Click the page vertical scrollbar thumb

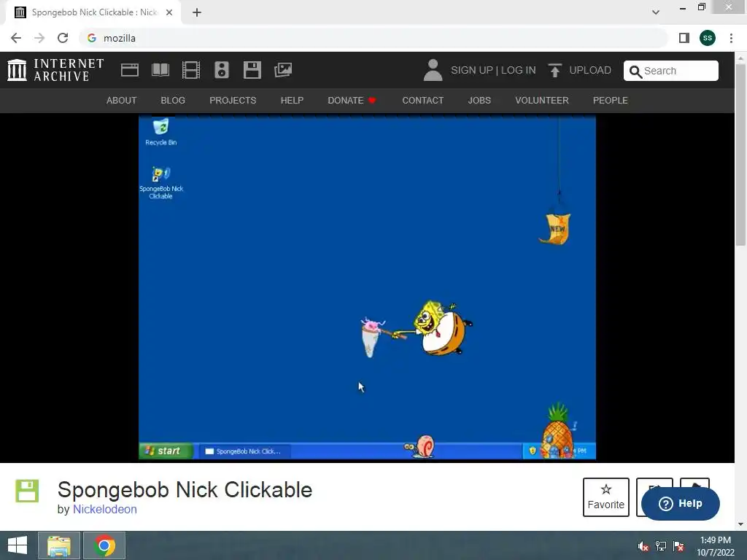[740, 155]
